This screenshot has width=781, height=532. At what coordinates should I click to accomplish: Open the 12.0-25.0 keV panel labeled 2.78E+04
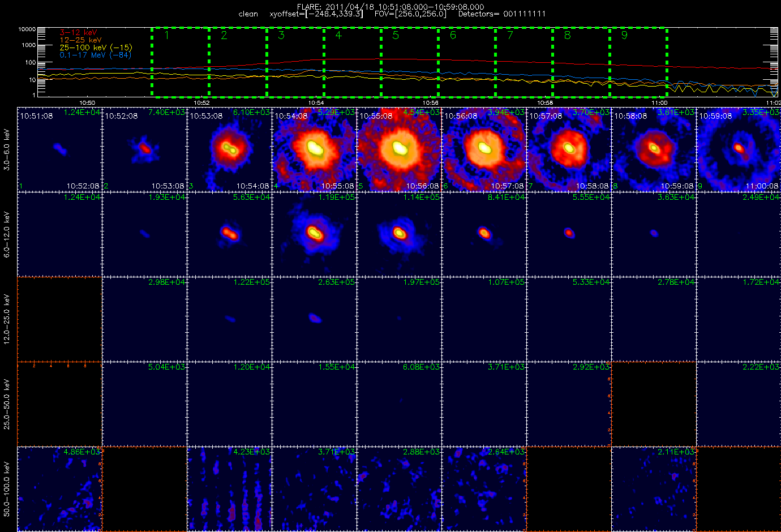click(x=654, y=319)
